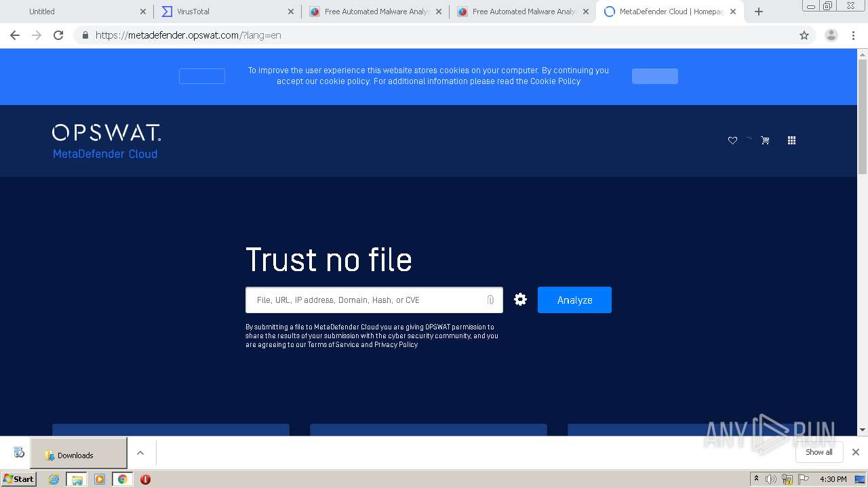The image size is (868, 488).
Task: Open the Privacy Policy link
Action: pos(396,344)
